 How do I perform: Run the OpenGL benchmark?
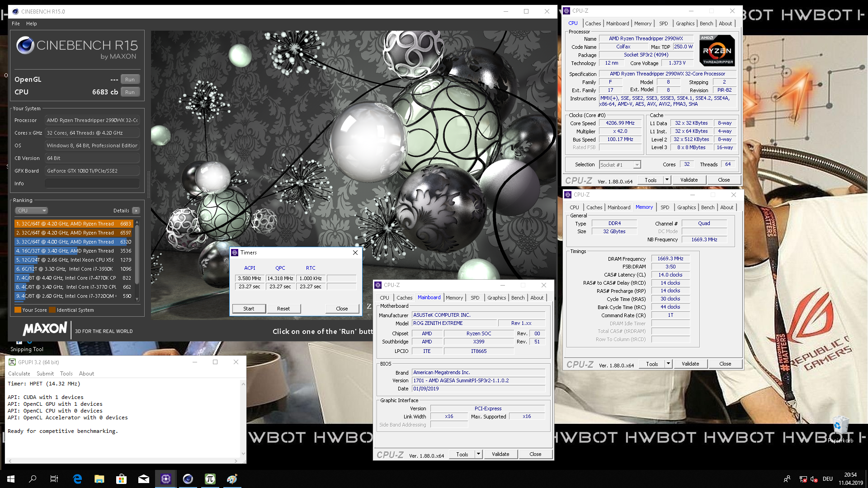pyautogui.click(x=130, y=80)
